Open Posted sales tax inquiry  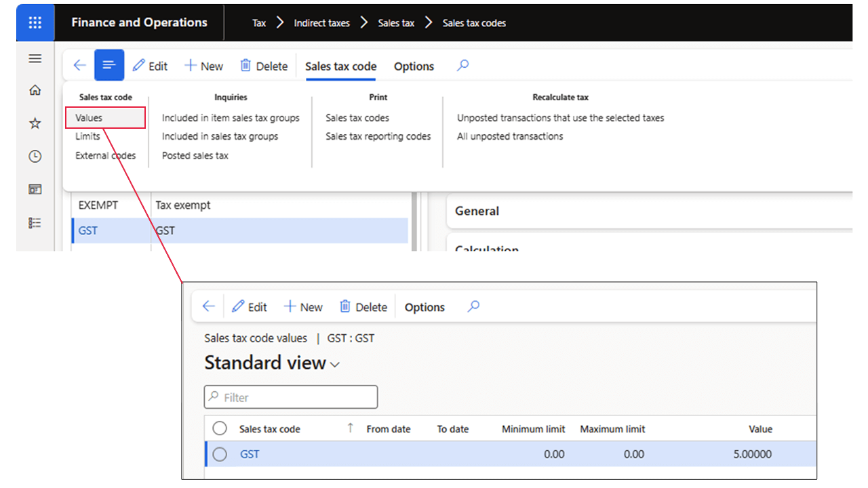(195, 155)
